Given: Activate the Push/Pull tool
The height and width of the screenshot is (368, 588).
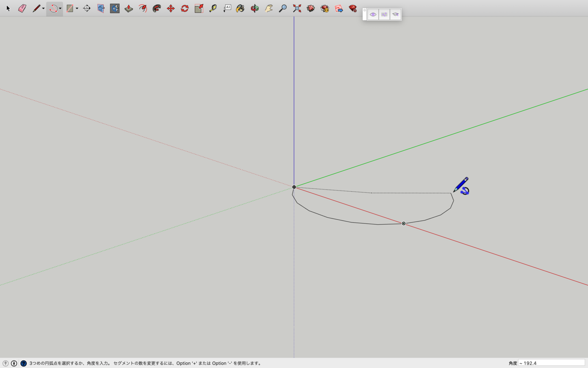Looking at the screenshot, I should (129, 8).
